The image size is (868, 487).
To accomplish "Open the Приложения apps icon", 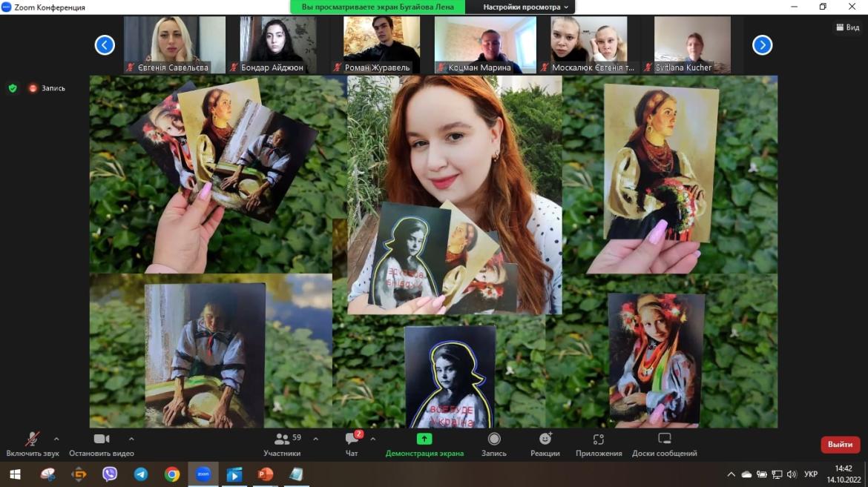I will click(x=599, y=439).
